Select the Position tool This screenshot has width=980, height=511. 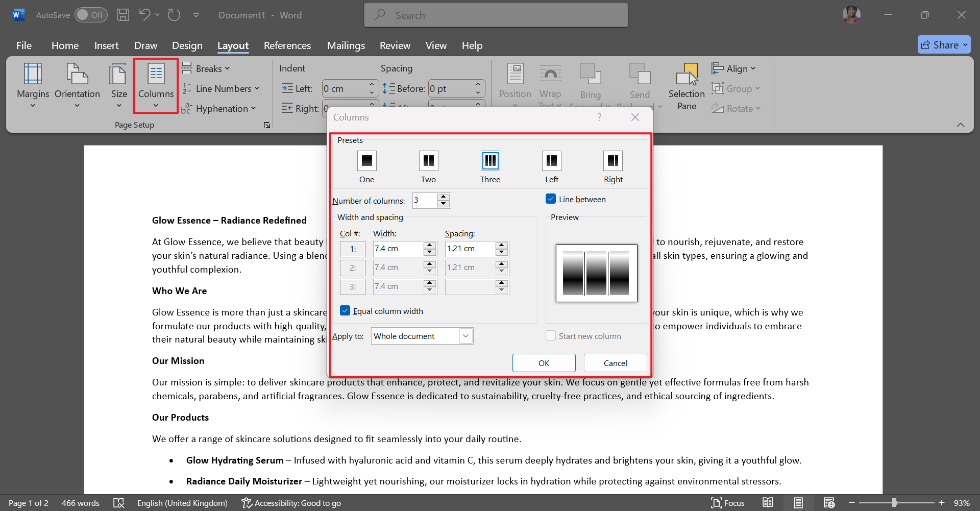tap(515, 84)
